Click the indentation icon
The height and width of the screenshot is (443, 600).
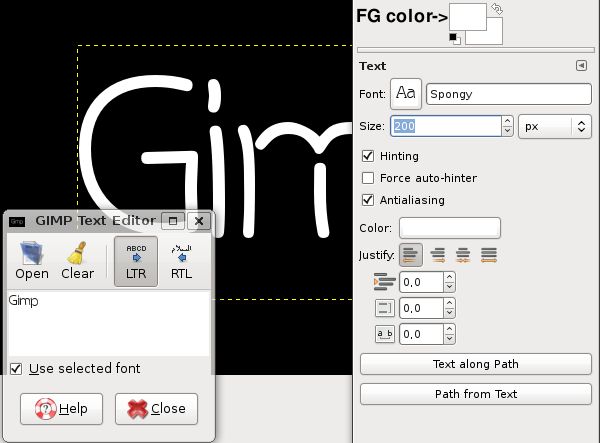[385, 282]
